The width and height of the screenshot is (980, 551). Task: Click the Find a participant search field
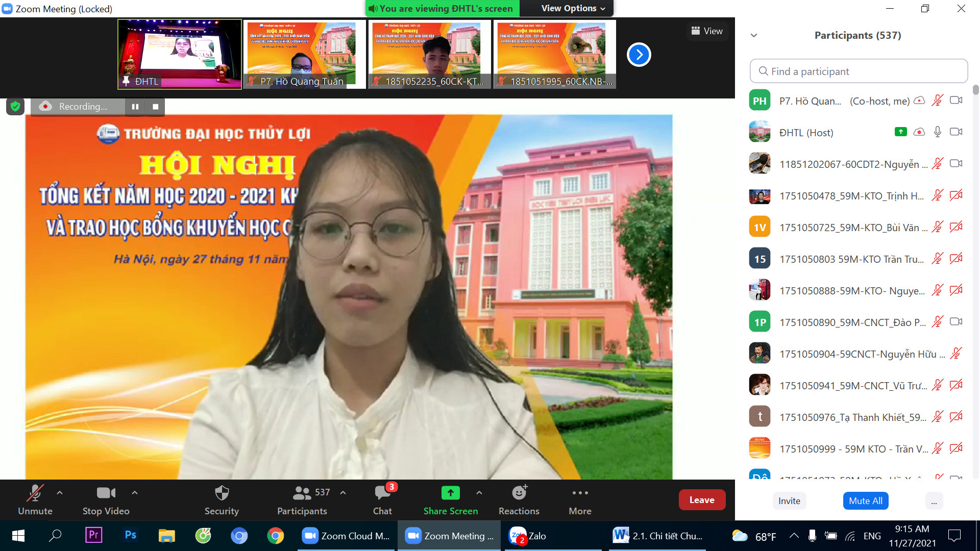click(859, 71)
